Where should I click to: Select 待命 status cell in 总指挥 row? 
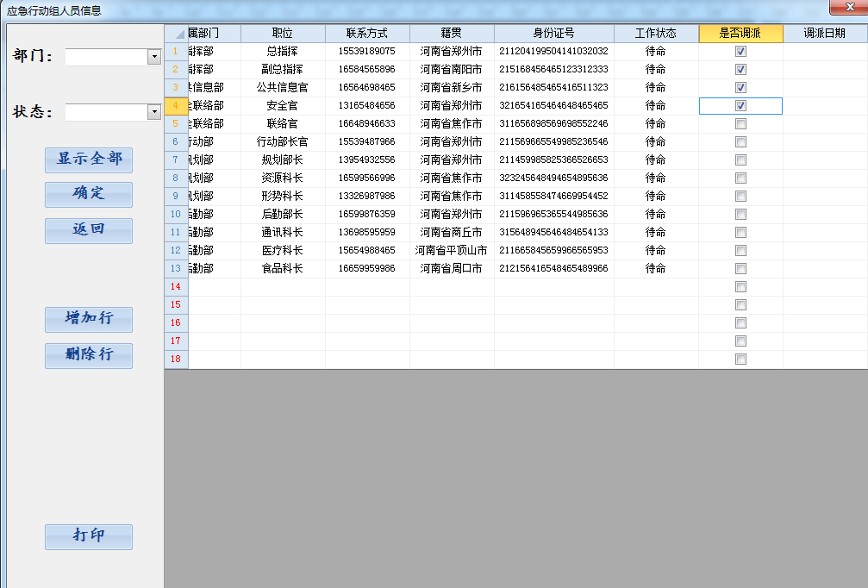[656, 51]
